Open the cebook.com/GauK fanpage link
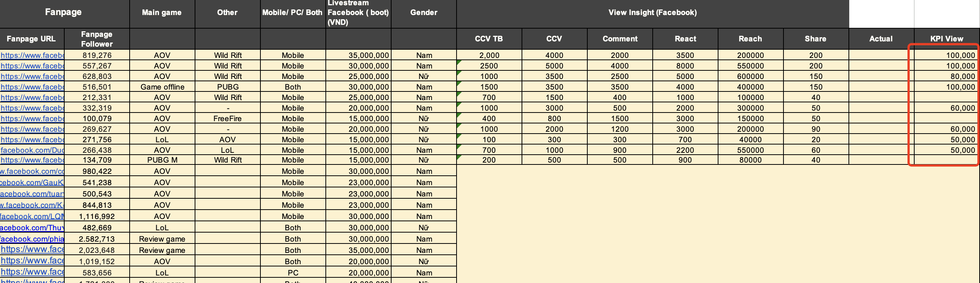The height and width of the screenshot is (283, 980). (32, 183)
